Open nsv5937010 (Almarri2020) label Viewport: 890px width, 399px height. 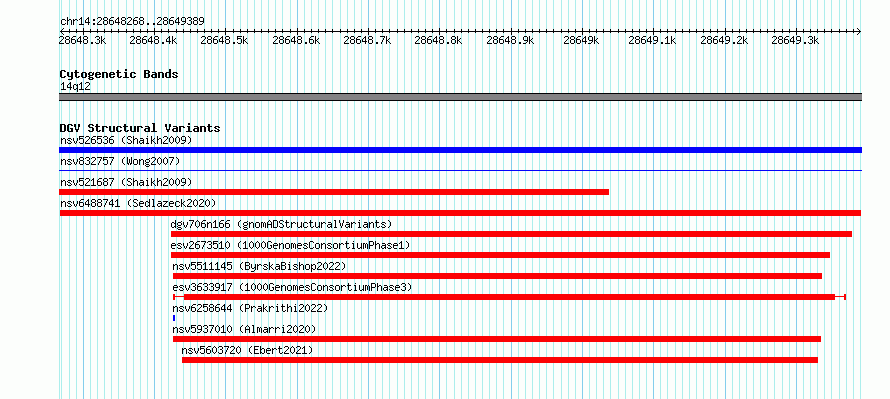244,329
